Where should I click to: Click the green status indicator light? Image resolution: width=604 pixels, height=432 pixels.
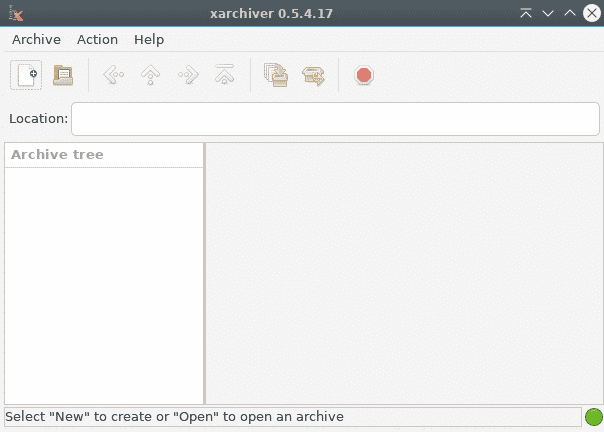click(x=594, y=417)
